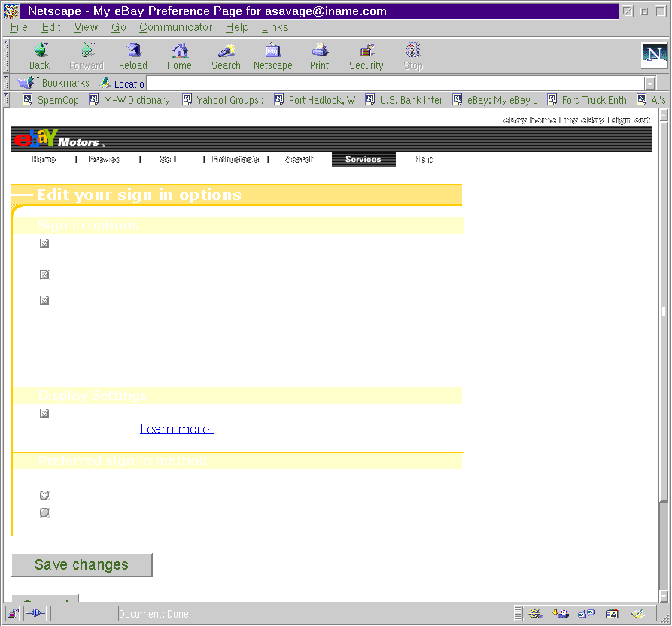Open the Search toolbar icon
Screen dimensions: 672x626
click(226, 51)
